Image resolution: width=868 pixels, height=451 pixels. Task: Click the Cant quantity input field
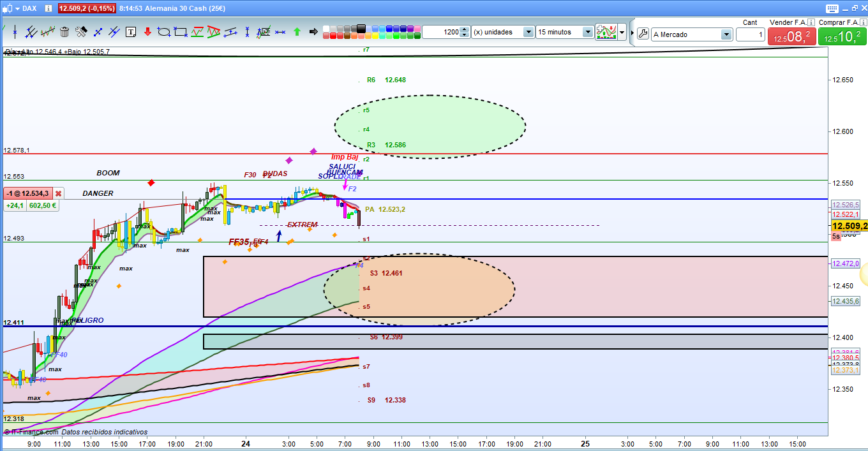point(750,34)
